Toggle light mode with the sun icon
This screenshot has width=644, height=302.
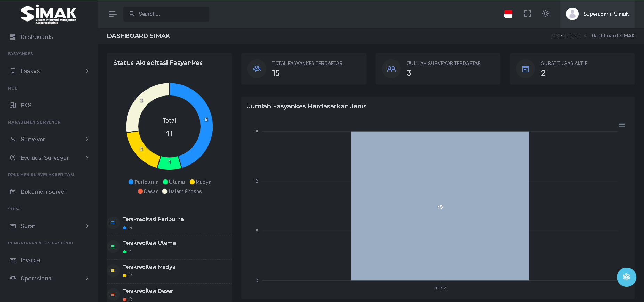pos(546,14)
